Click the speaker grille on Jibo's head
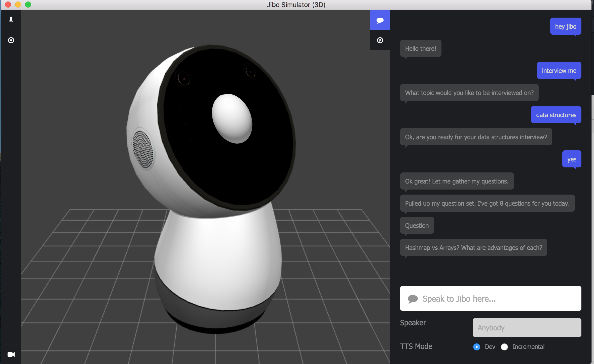 pyautogui.click(x=143, y=149)
